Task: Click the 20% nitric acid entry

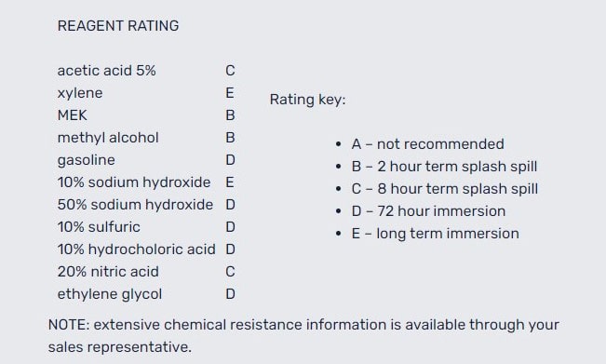Action: 108,272
